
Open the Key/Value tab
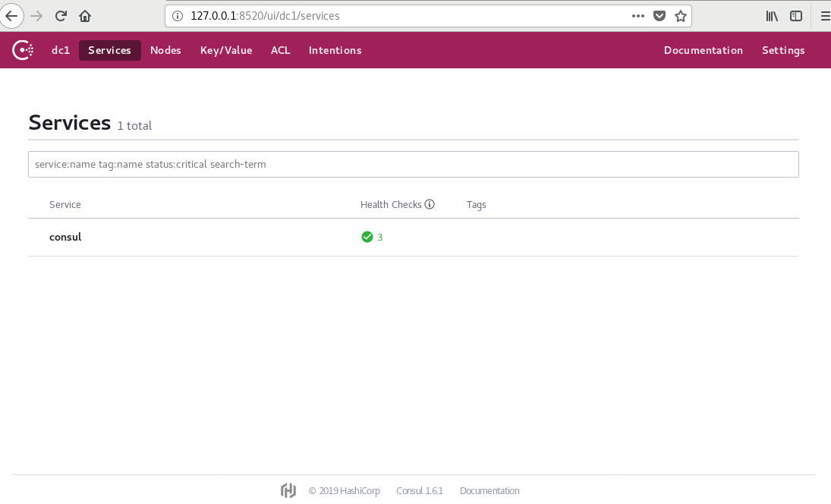click(x=226, y=50)
